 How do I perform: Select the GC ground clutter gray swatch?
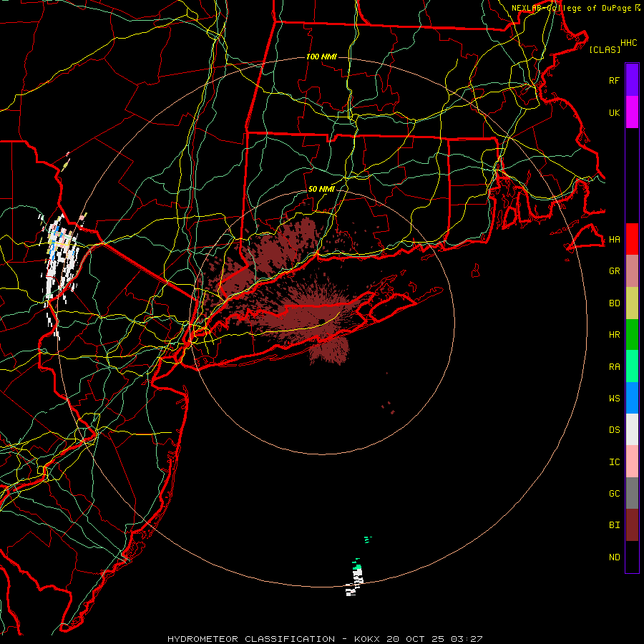click(632, 493)
